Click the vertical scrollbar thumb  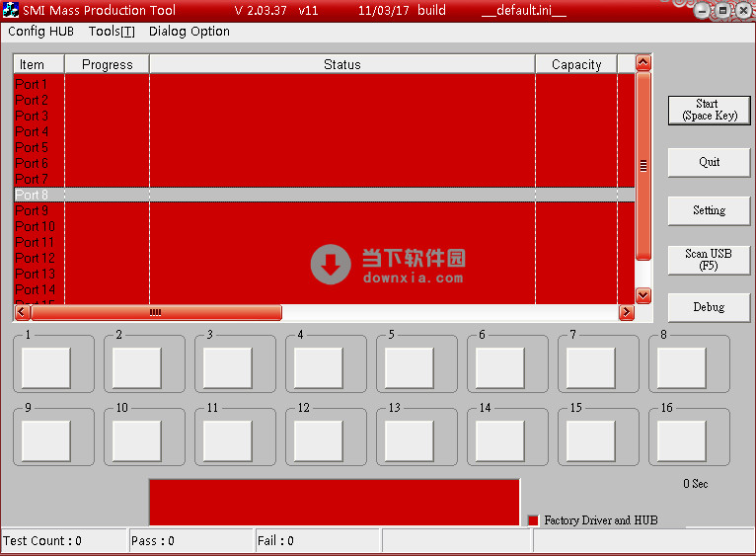tap(643, 166)
